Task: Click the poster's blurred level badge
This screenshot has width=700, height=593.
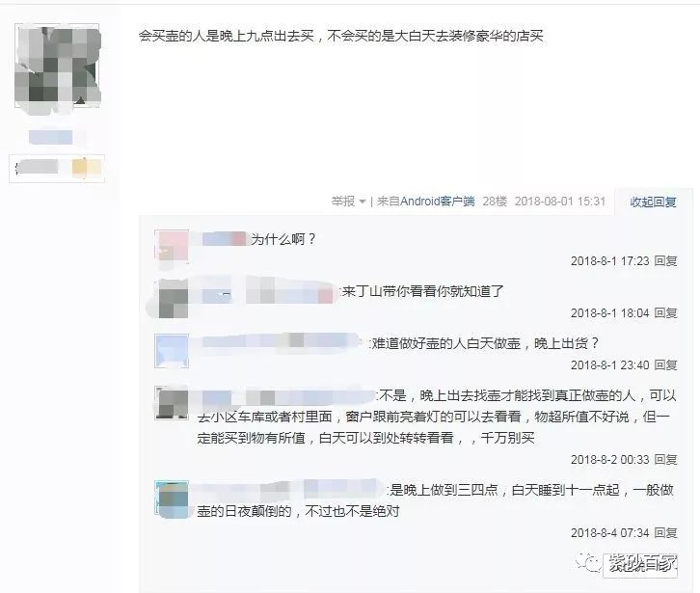Action: click(57, 168)
